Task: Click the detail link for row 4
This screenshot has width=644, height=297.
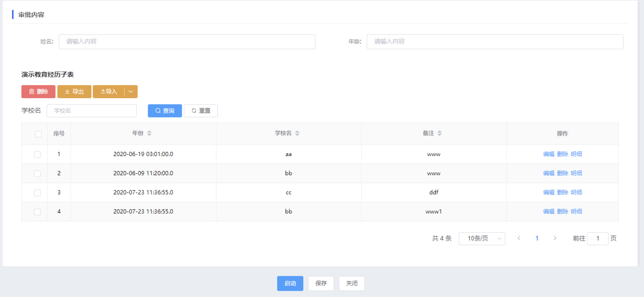Action: (x=576, y=212)
